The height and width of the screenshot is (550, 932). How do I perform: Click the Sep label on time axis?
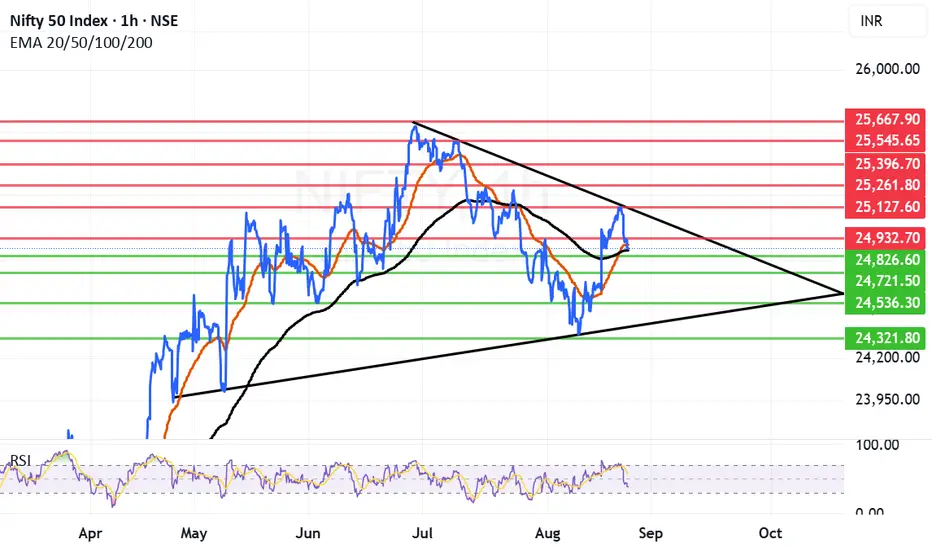pos(651,533)
